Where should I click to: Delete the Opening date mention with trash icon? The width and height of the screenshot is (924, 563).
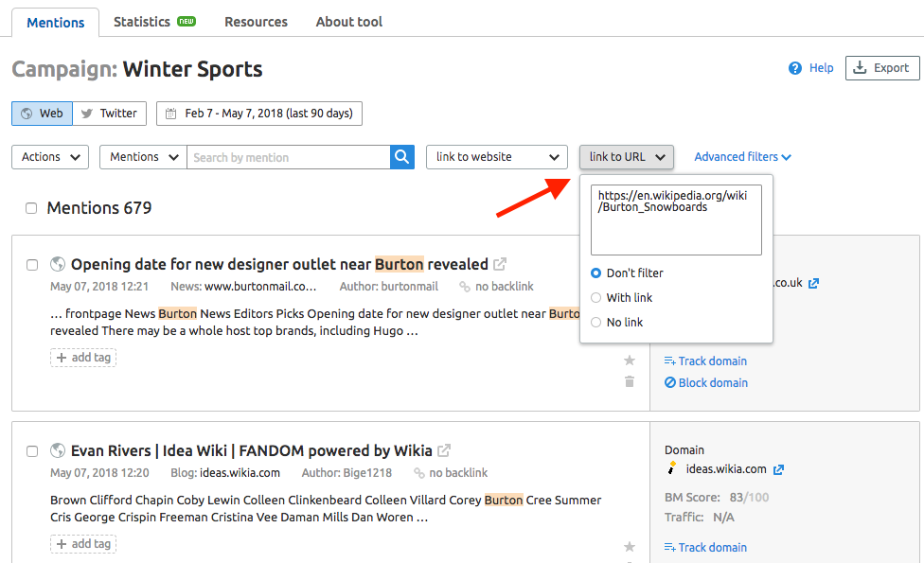pyautogui.click(x=630, y=381)
